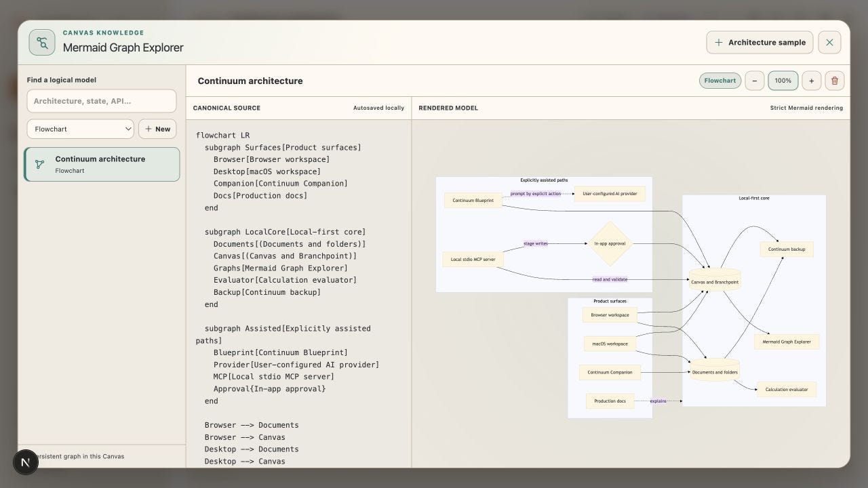
Task: Delete the diagram with trash icon
Action: (835, 81)
